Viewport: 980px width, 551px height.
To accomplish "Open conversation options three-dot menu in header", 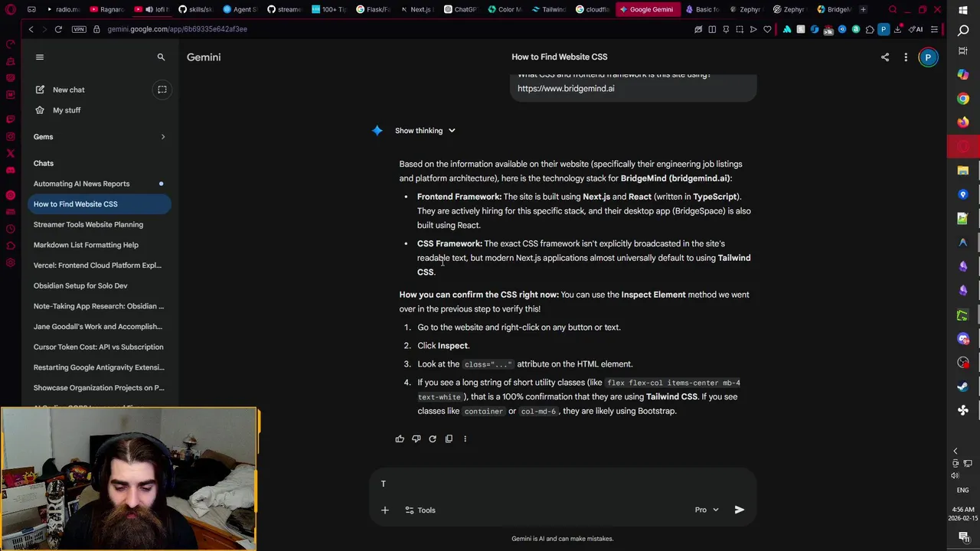I will click(906, 57).
